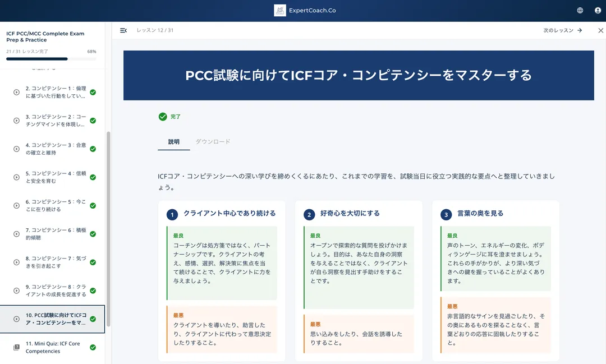Viewport: 606px width, 364px height.
Task: Click play icon for lesson 4 コンピテンシー3
Action: pos(17,149)
